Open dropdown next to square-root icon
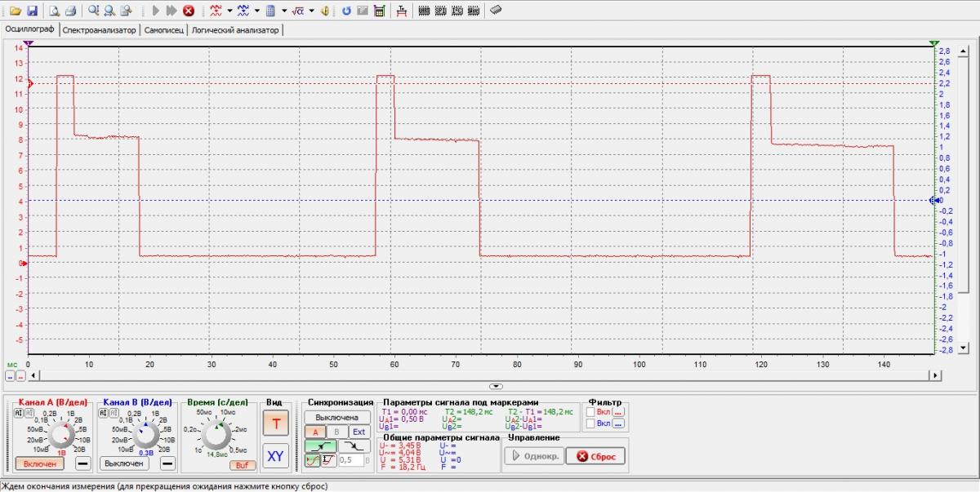The width and height of the screenshot is (980, 492). click(312, 11)
